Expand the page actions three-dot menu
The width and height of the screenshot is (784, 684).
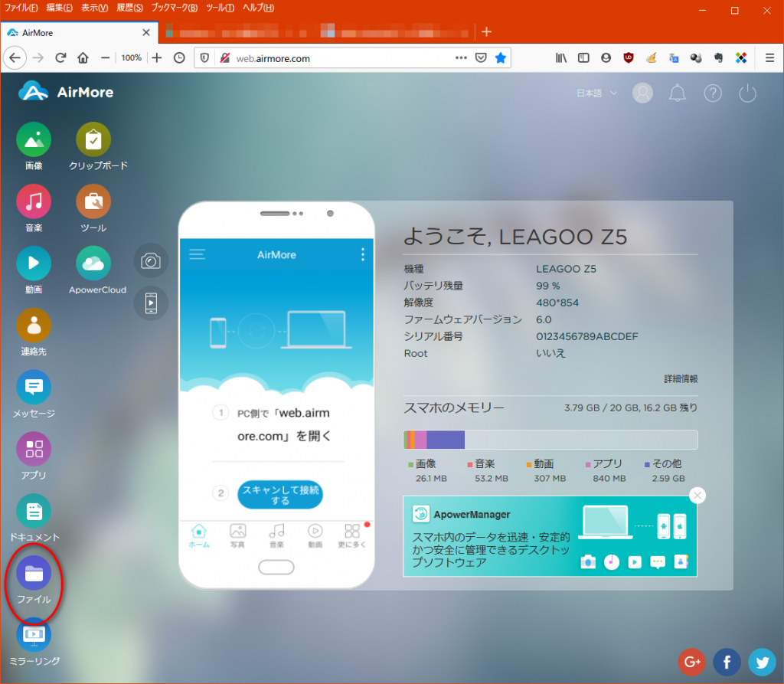pos(461,57)
